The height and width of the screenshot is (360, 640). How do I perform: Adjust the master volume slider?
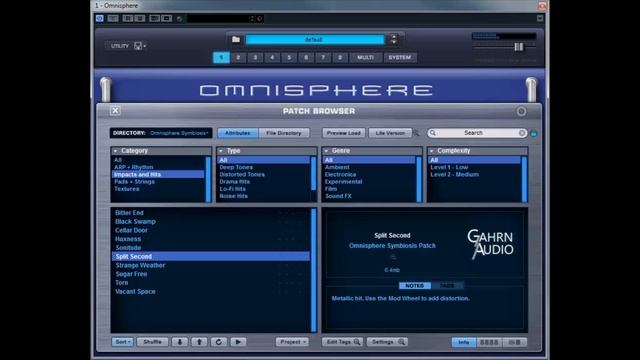point(519,47)
